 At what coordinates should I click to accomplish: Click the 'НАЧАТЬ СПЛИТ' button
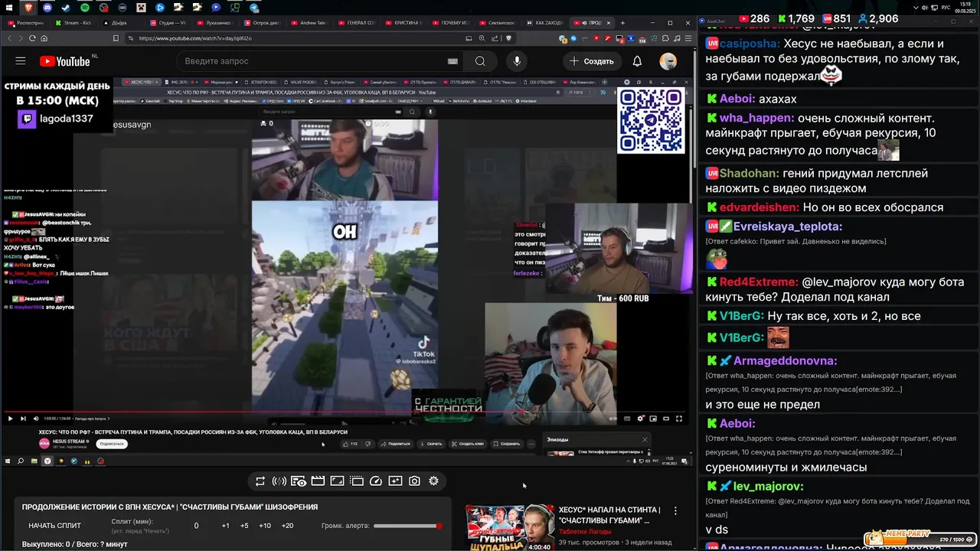pos(54,526)
